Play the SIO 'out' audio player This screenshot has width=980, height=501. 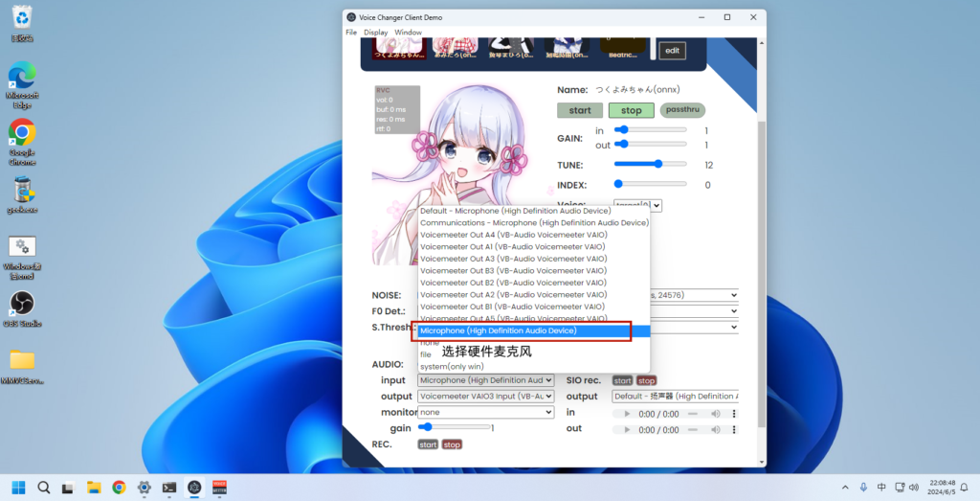tap(627, 430)
